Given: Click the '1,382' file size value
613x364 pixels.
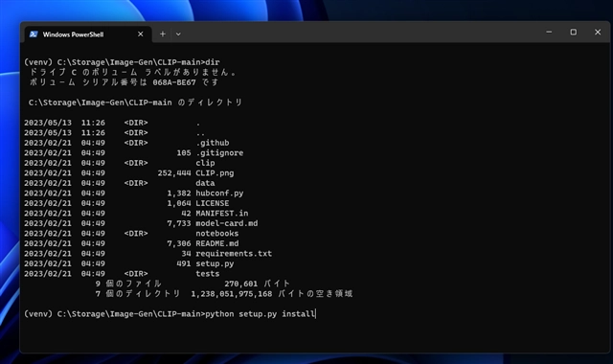Looking at the screenshot, I should (179, 193).
